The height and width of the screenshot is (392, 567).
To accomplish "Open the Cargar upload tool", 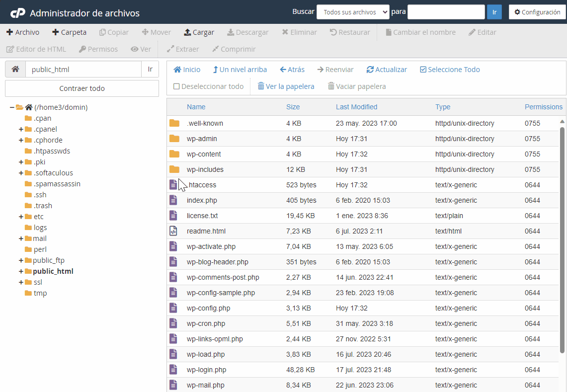I will coord(199,32).
